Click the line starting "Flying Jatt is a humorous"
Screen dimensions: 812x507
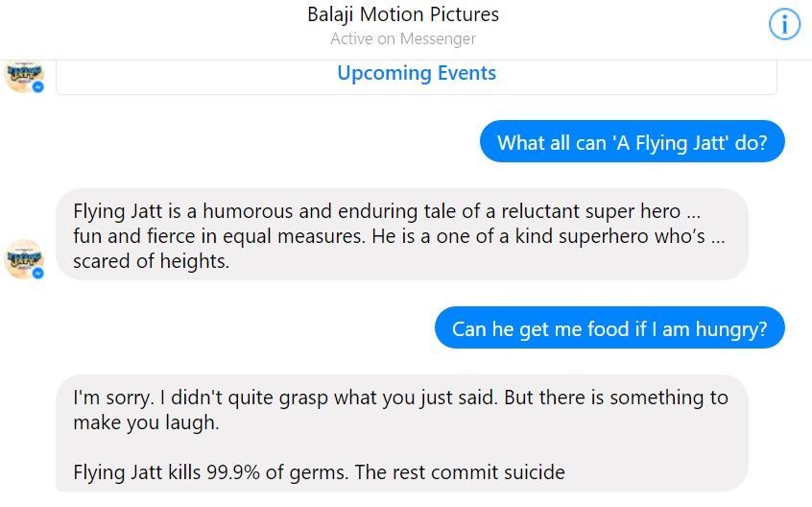(386, 211)
